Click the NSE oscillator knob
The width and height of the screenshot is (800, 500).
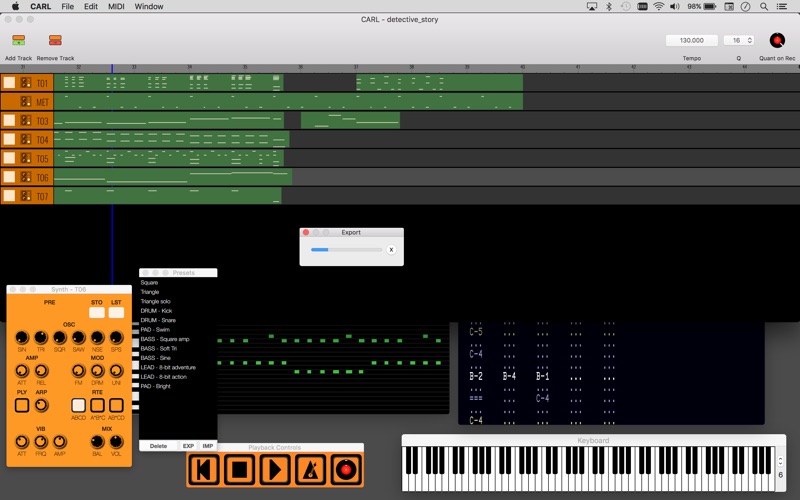coord(97,337)
